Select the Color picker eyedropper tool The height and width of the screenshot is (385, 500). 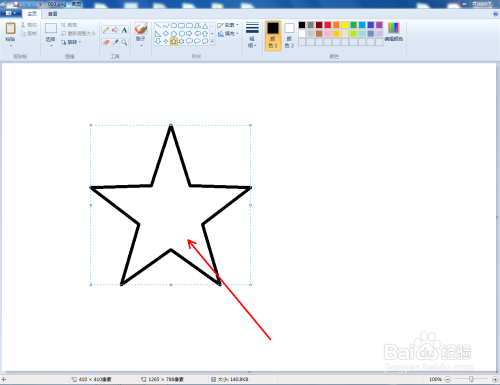coord(115,42)
